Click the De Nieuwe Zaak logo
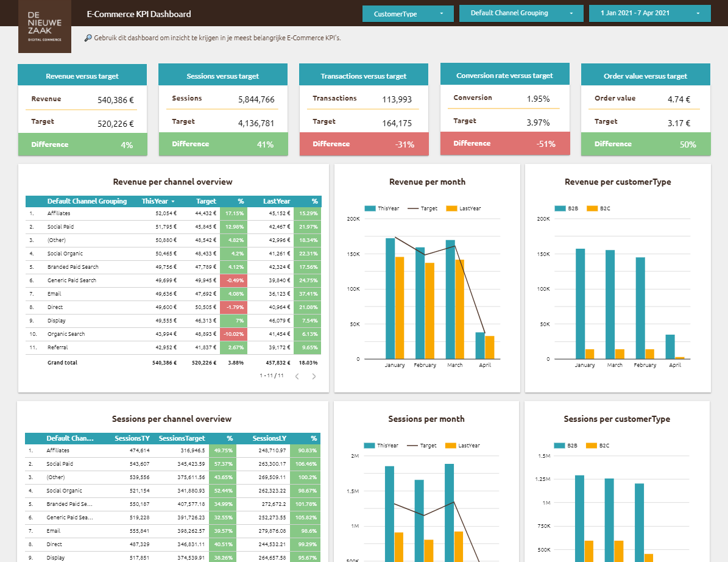Viewport: 728px width, 562px height. pos(44,26)
